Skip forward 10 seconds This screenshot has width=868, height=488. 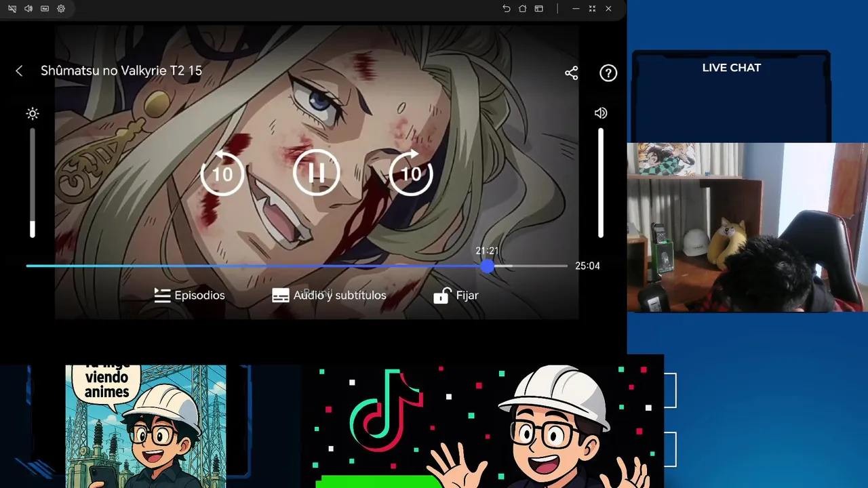[411, 174]
